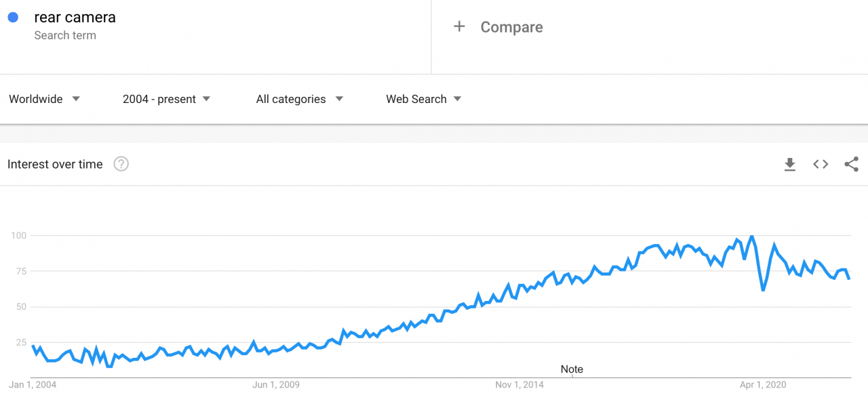Open the Web Search type dropdown
Viewport: 868px width, 412px height.
pyautogui.click(x=424, y=99)
